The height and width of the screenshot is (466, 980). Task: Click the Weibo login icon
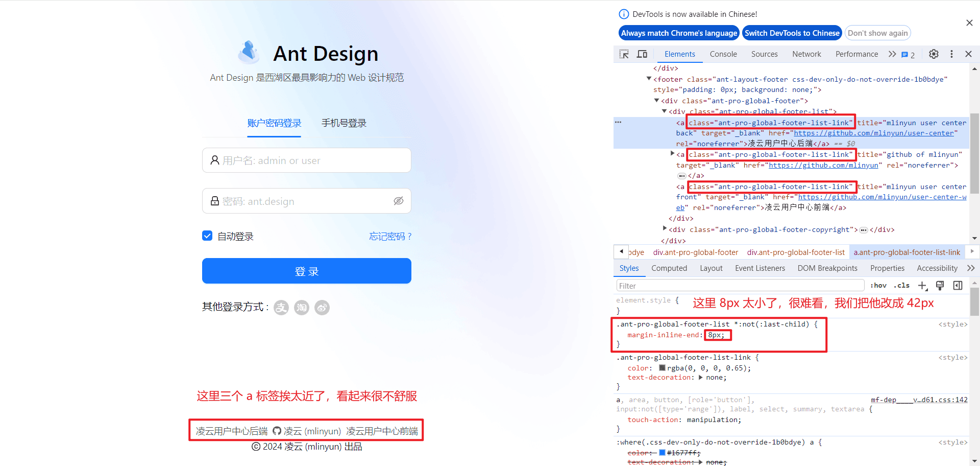point(322,308)
